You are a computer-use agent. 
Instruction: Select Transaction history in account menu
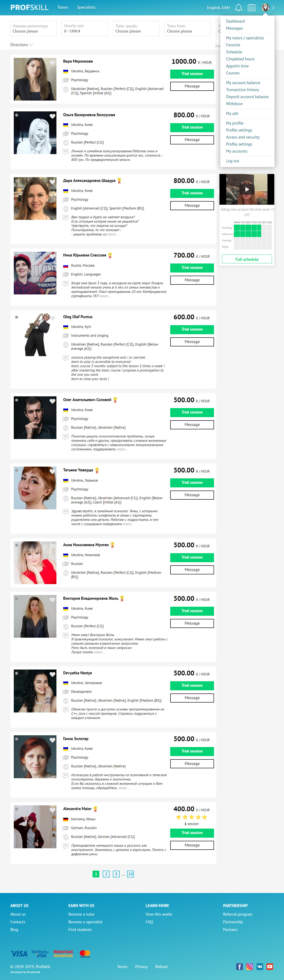242,90
